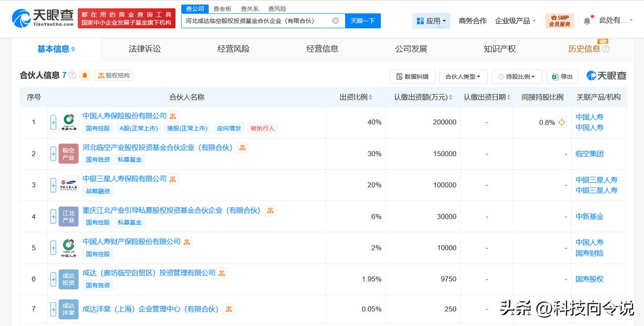
Task: Click the 数据纠错 button
Action: tap(412, 77)
